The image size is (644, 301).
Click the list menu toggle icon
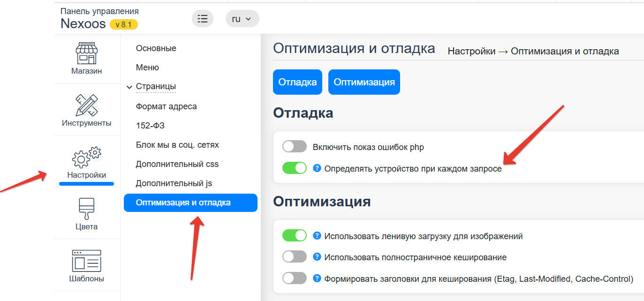point(203,19)
